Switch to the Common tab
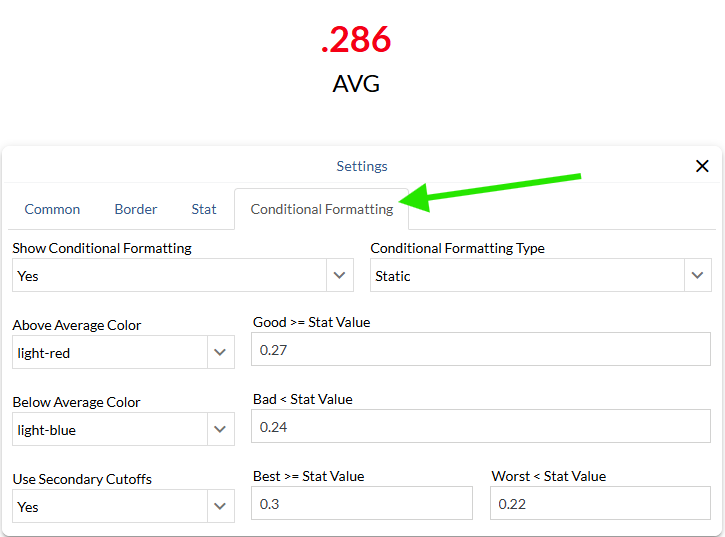 tap(52, 209)
